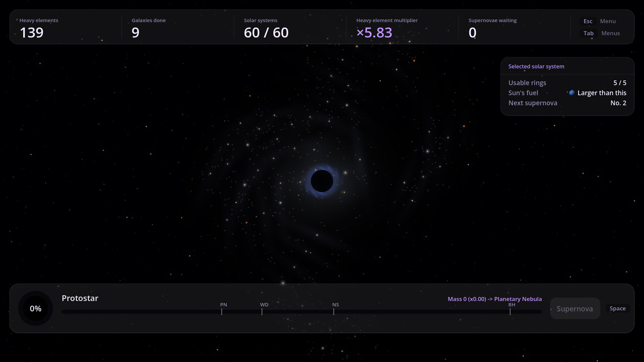This screenshot has width=644, height=362.
Task: Click the 'Galaxies done' value 9
Action: pyautogui.click(x=136, y=33)
